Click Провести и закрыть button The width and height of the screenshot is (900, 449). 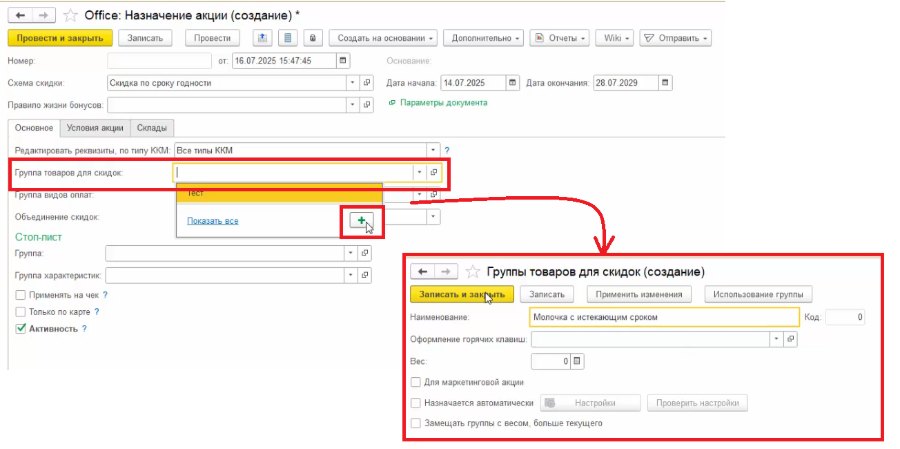[60, 38]
